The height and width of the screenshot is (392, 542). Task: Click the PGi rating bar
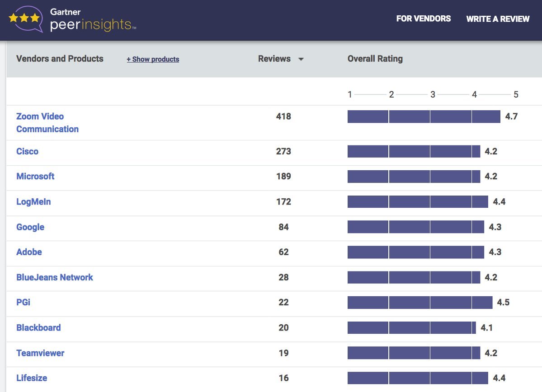click(x=420, y=302)
